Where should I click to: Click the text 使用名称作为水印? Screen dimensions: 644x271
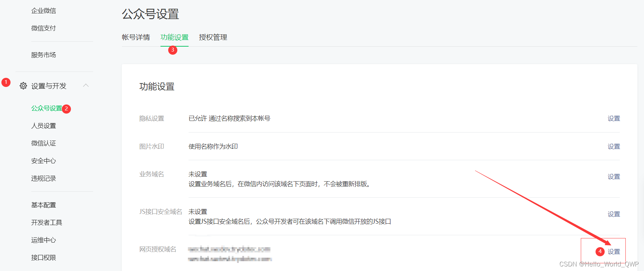point(213,147)
